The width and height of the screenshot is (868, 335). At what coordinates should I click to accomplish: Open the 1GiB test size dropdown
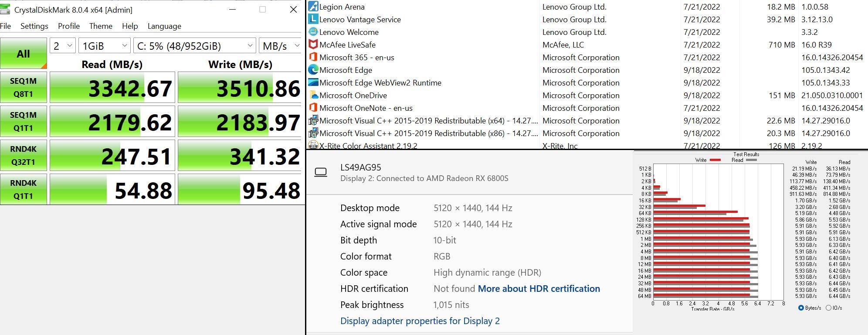pyautogui.click(x=104, y=46)
